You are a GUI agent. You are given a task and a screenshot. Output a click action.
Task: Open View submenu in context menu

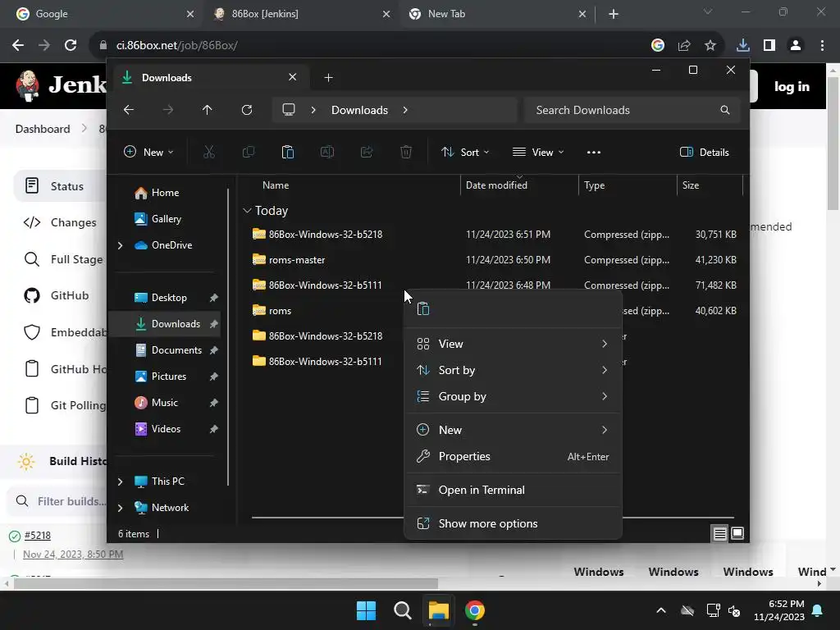513,344
